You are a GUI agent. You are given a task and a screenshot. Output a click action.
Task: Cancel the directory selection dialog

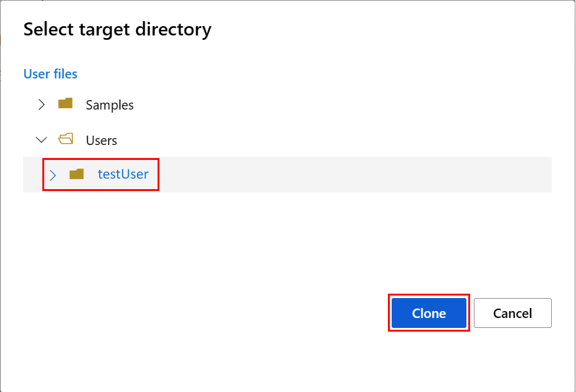[x=512, y=313]
